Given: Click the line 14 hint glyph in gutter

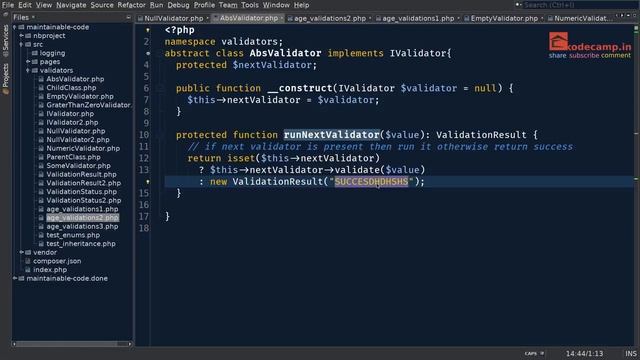Looking at the screenshot, I should tap(148, 182).
